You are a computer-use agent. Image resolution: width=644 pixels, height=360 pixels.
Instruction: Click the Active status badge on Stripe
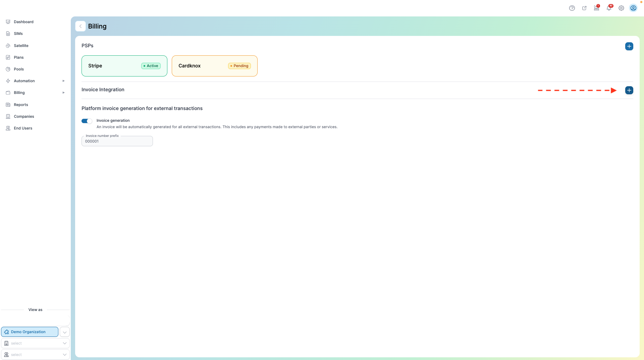tap(151, 66)
